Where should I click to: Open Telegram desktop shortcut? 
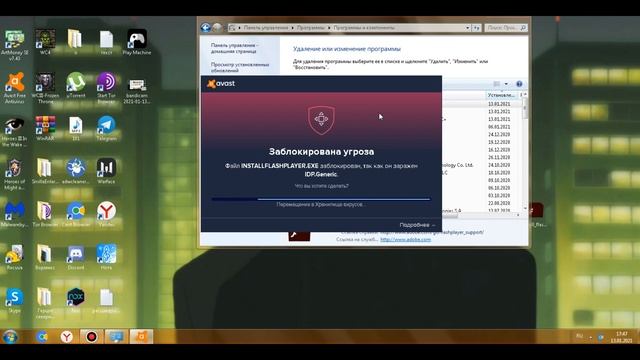(106, 128)
